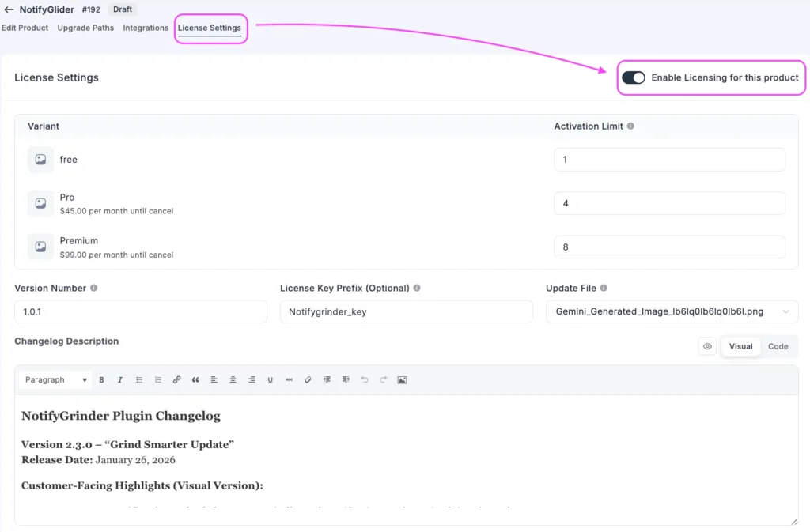Viewport: 810px width, 532px height.
Task: Insert a hyperlink in the changelog text
Action: tap(176, 379)
